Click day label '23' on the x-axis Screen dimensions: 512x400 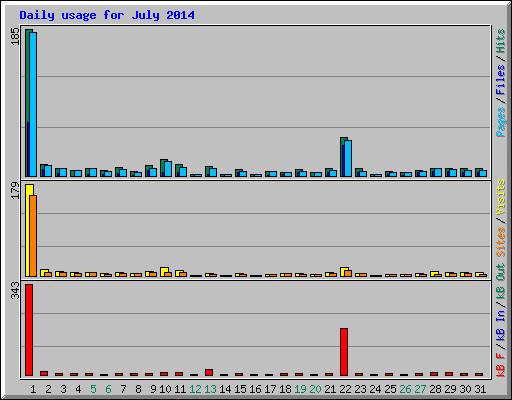(360, 389)
